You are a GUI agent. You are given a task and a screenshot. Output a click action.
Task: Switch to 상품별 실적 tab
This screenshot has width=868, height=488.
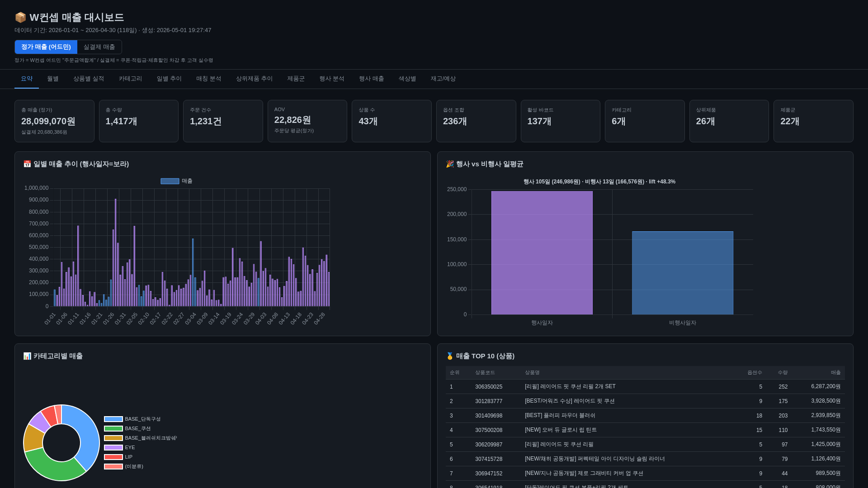point(89,79)
